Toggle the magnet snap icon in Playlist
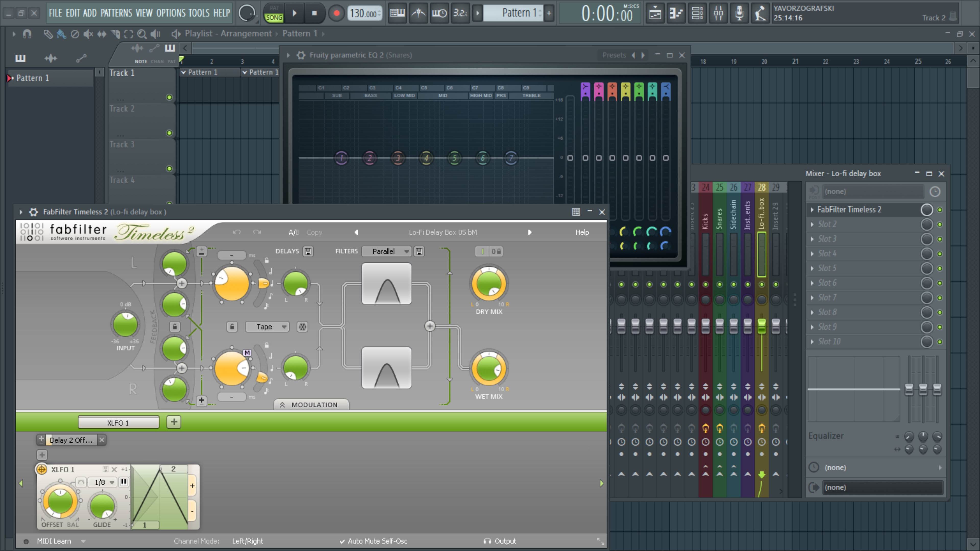The height and width of the screenshot is (551, 980). [27, 34]
